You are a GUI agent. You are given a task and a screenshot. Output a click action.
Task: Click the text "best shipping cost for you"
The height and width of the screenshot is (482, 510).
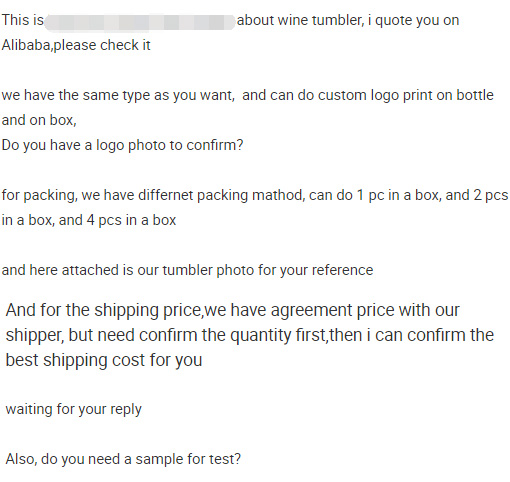pyautogui.click(x=104, y=360)
